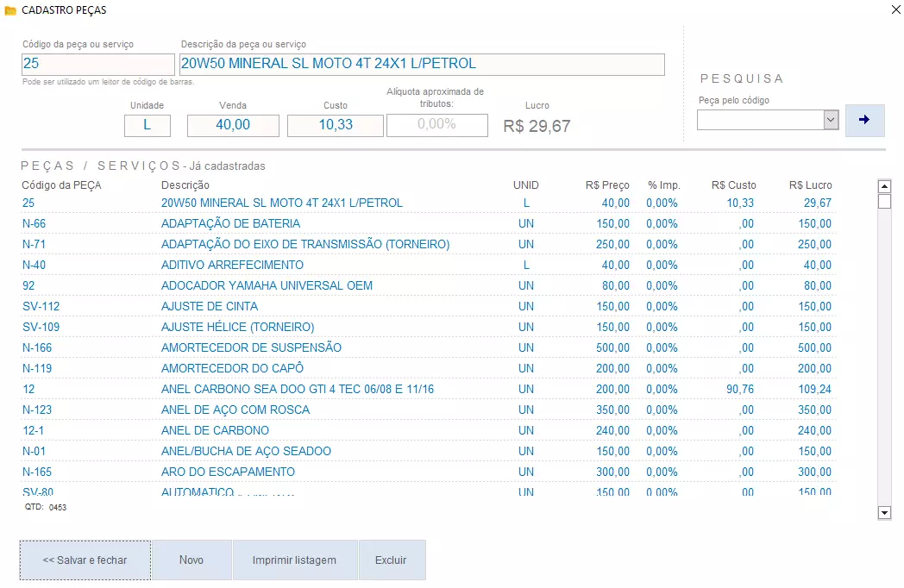Image resolution: width=904 pixels, height=588 pixels.
Task: Click the 'R$ Preço' column header
Action: point(607,185)
